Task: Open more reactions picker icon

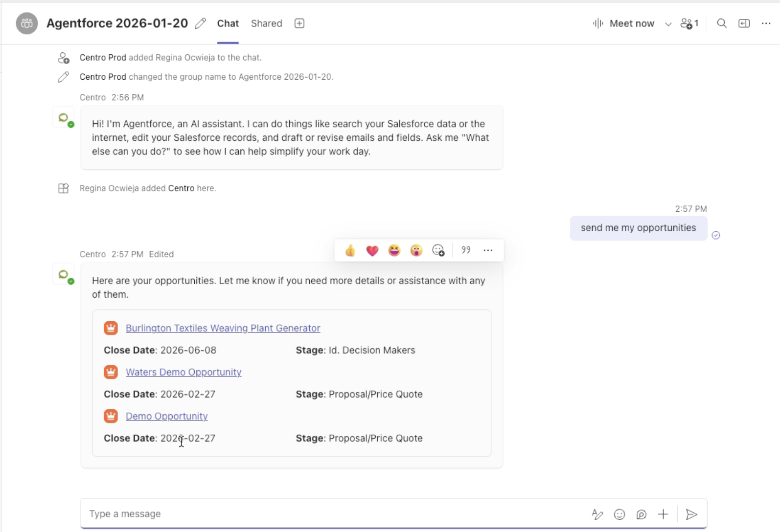Action: (x=438, y=250)
